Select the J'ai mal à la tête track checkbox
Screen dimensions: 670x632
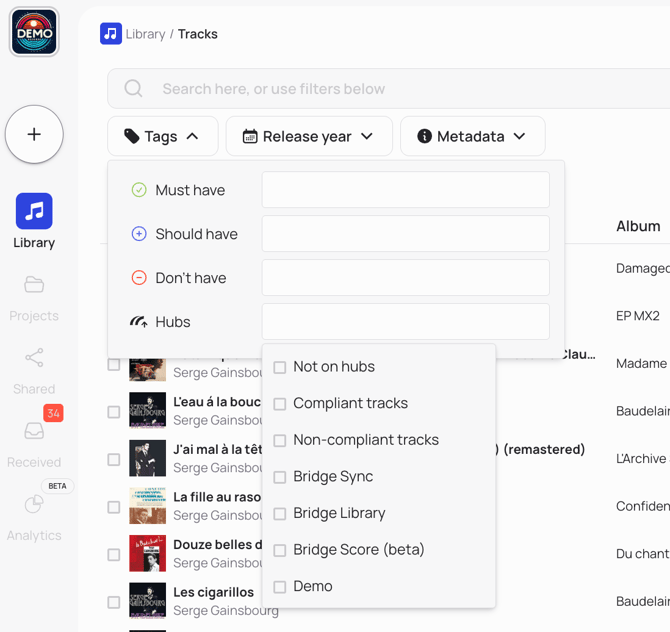click(114, 459)
